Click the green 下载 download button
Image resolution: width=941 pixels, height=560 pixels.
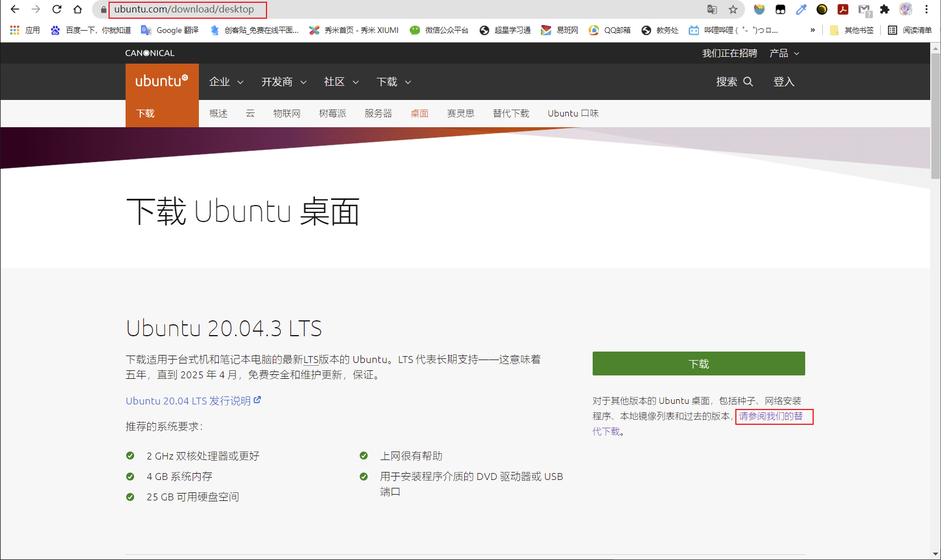[698, 363]
